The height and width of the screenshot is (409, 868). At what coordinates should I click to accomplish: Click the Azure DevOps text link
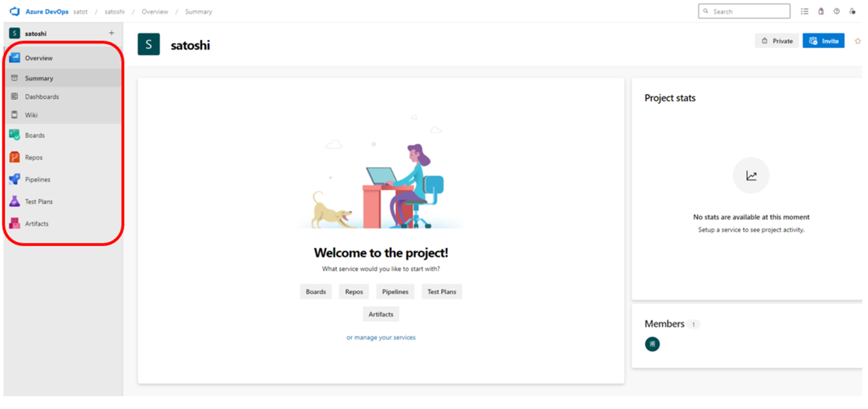47,12
